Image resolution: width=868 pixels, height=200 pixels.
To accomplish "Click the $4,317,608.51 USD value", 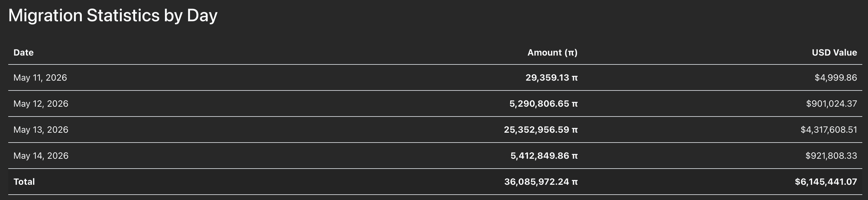I will pos(829,130).
